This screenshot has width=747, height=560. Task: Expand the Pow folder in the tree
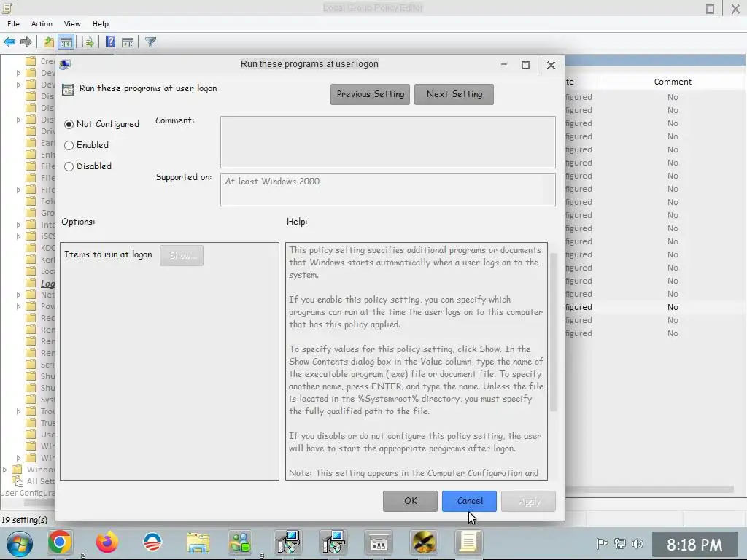18,306
